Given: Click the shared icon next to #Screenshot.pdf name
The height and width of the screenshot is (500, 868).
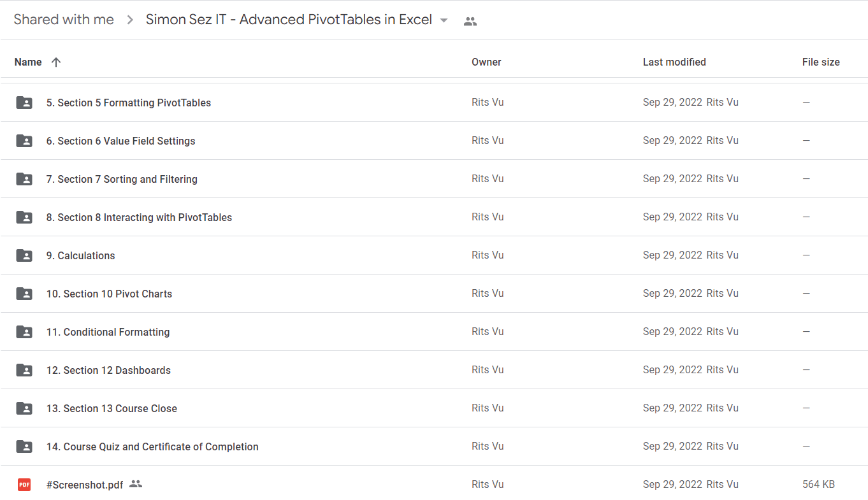Looking at the screenshot, I should [135, 484].
